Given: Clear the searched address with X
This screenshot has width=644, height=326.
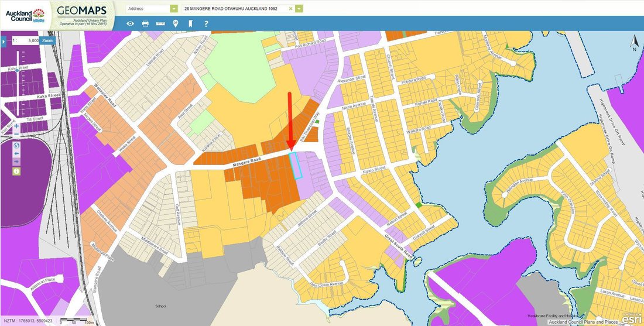Looking at the screenshot, I should pos(291,9).
